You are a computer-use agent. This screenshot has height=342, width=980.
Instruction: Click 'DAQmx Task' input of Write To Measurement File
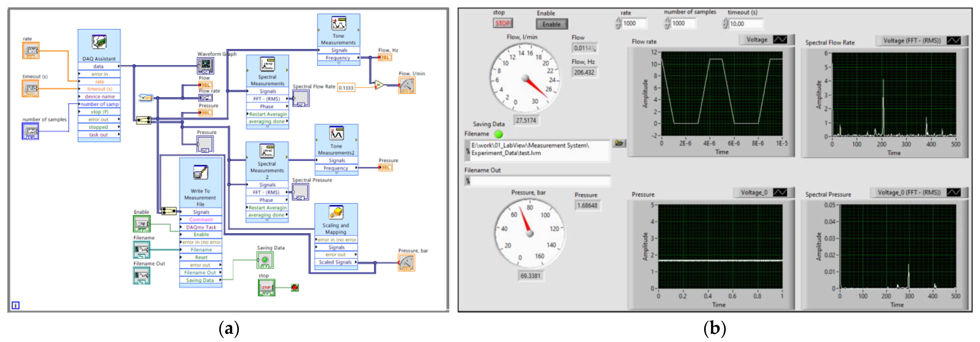201,227
